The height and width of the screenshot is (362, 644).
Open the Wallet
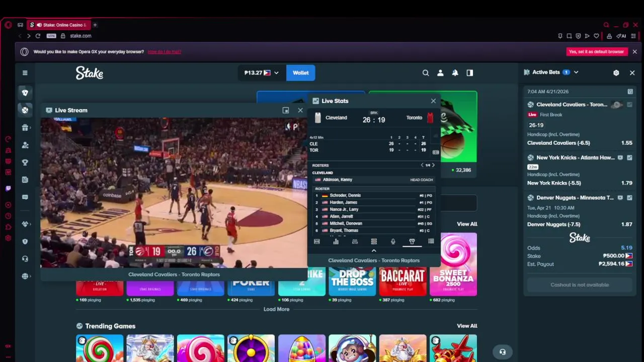tap(301, 73)
